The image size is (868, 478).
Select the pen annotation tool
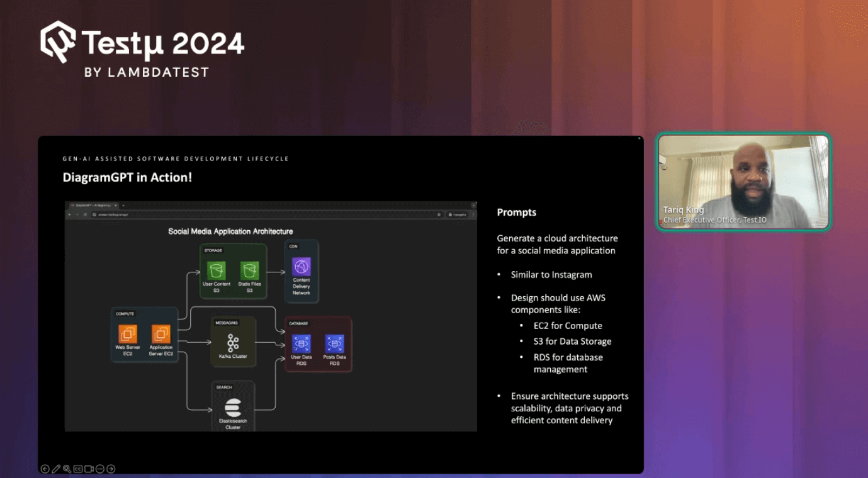point(56,469)
